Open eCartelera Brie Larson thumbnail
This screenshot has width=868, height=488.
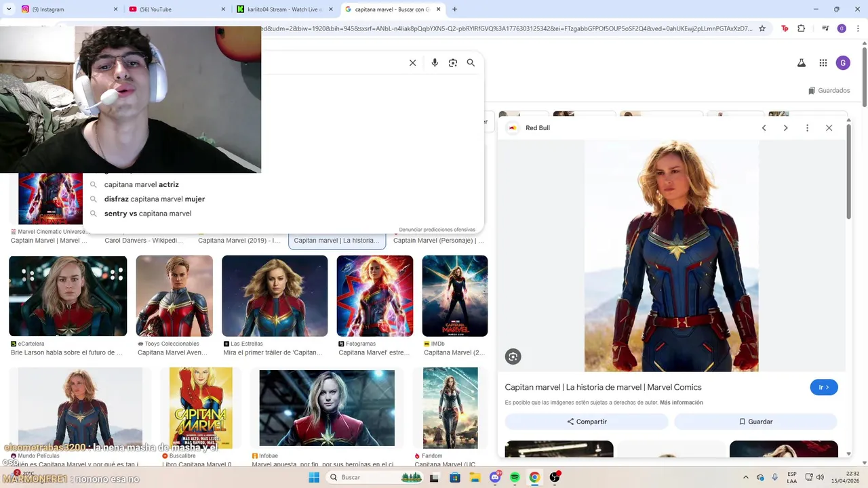pyautogui.click(x=68, y=296)
